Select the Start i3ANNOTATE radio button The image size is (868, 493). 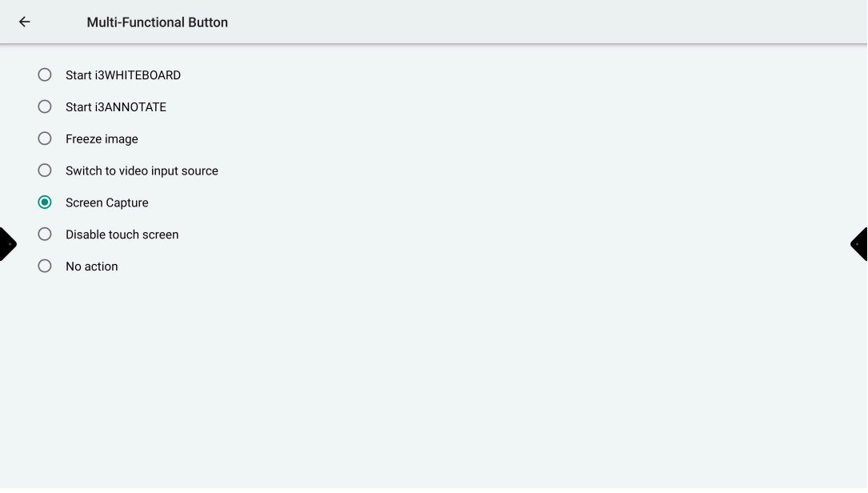[x=45, y=107]
